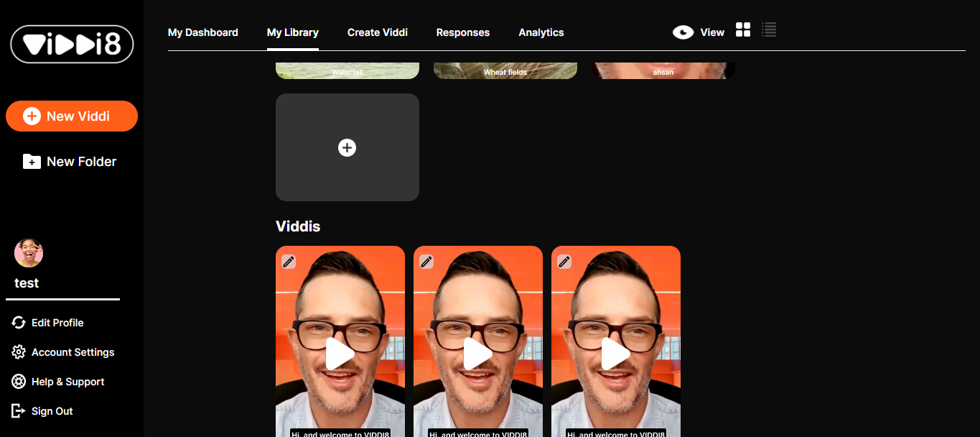The image size is (980, 437).
Task: Switch to list view layout
Action: point(769,30)
